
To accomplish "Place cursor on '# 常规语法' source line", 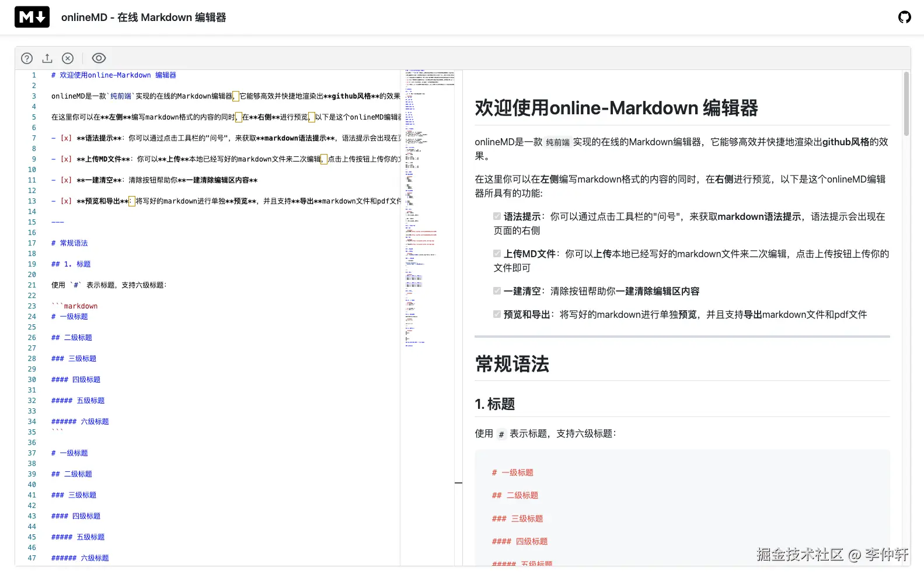I will coord(69,243).
